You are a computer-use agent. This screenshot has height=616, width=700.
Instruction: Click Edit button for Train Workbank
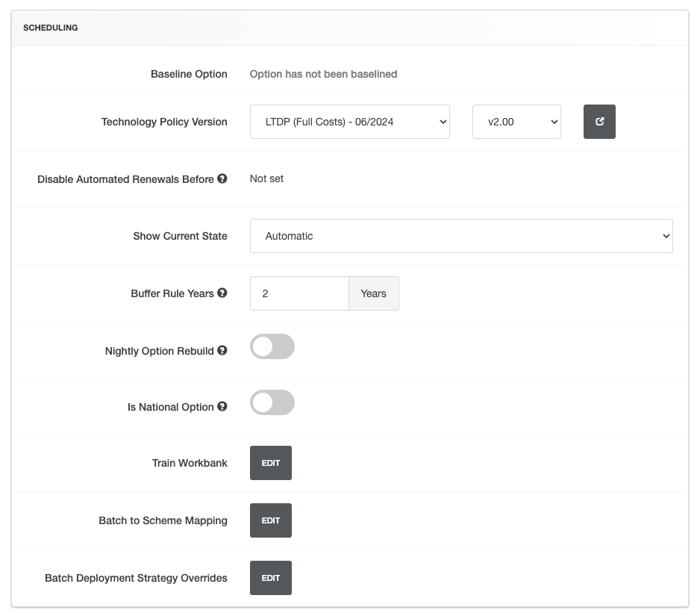(x=270, y=463)
